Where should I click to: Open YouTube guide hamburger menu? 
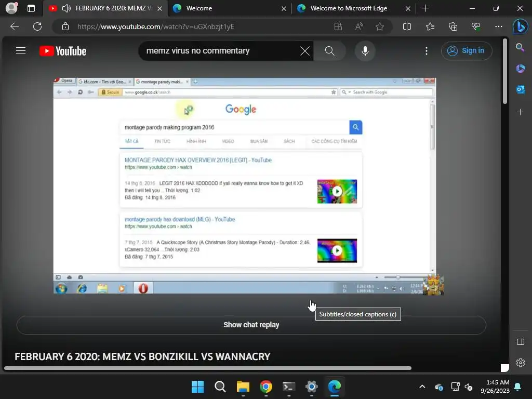(x=21, y=51)
